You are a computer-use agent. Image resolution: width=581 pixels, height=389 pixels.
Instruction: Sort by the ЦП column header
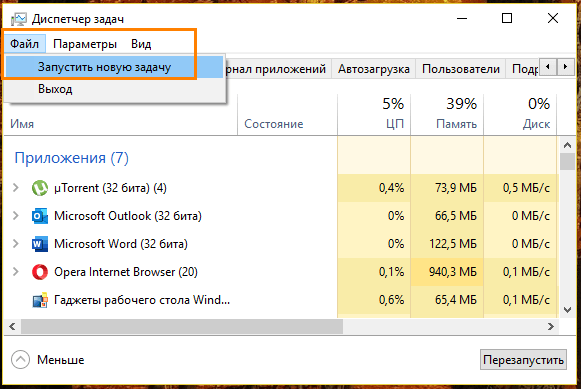tap(374, 115)
